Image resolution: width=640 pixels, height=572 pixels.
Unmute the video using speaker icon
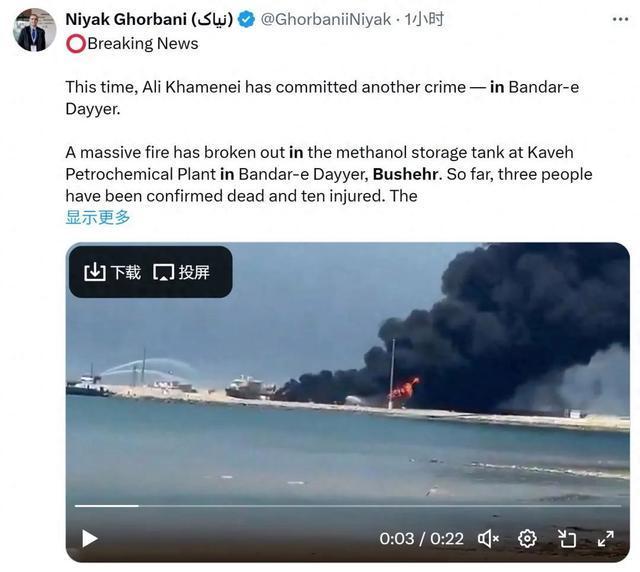(x=488, y=539)
